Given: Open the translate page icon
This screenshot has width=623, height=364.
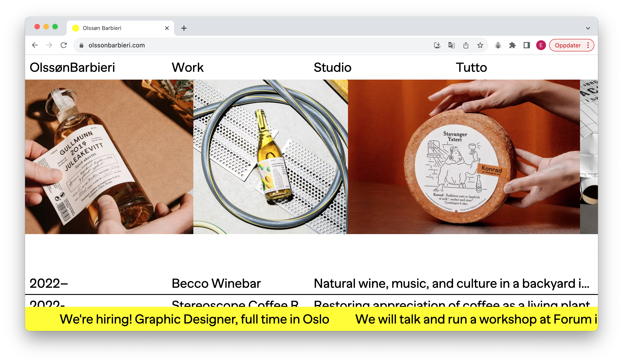Looking at the screenshot, I should pos(451,45).
